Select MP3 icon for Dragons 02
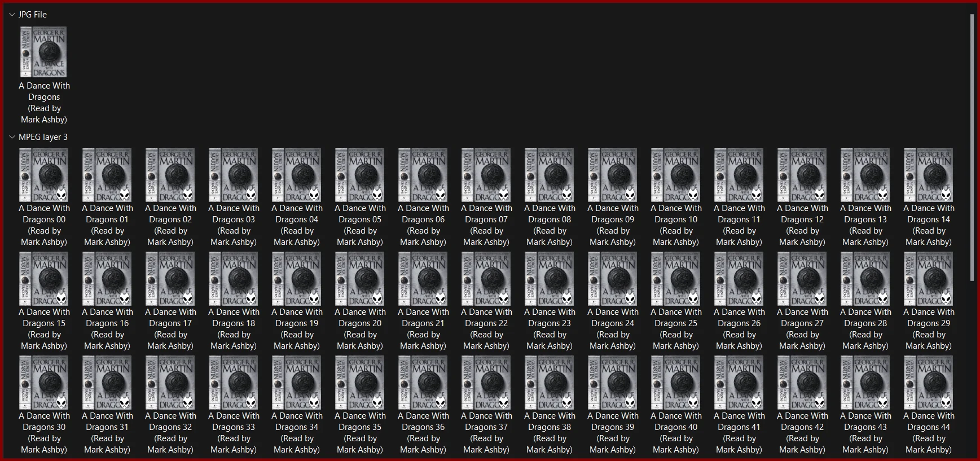Image resolution: width=980 pixels, height=461 pixels. tap(170, 175)
